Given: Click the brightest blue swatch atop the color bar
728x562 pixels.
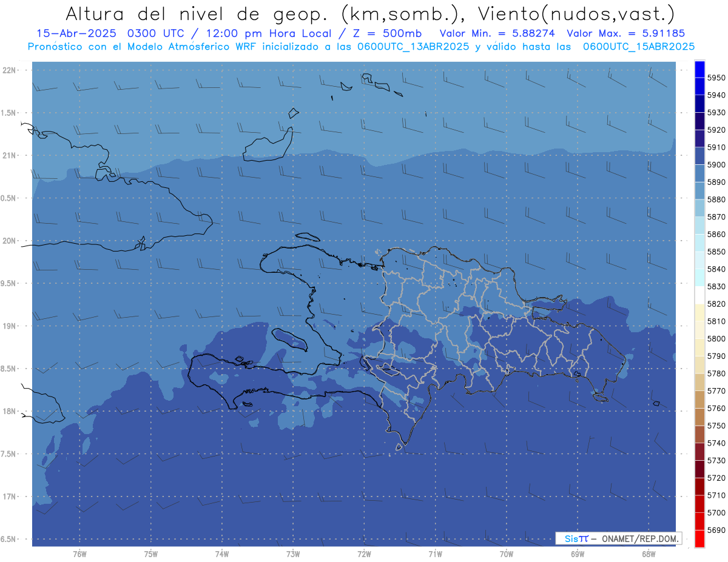Looking at the screenshot, I should [699, 69].
